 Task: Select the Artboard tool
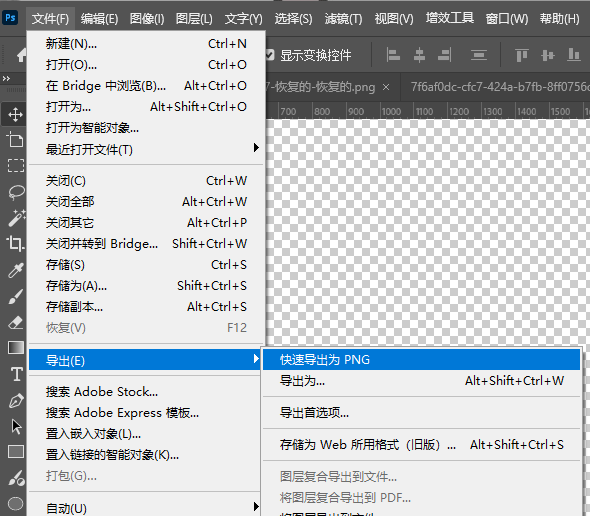pyautogui.click(x=15, y=140)
